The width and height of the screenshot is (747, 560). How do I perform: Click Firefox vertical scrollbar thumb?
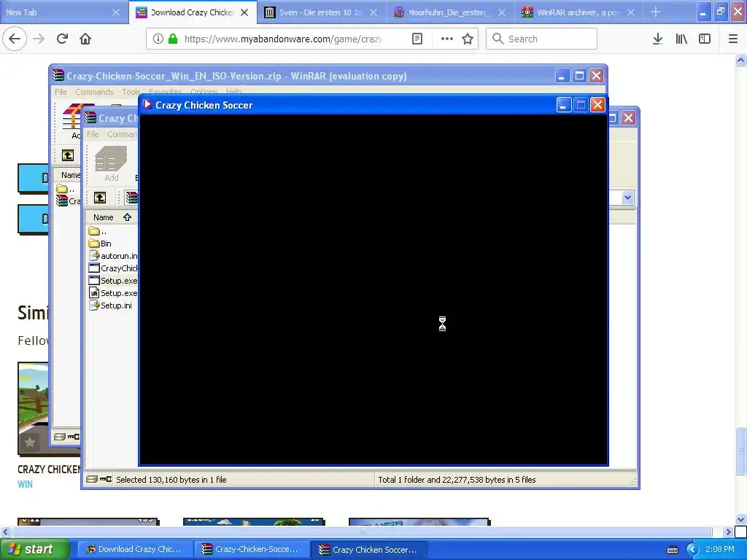coord(741,451)
